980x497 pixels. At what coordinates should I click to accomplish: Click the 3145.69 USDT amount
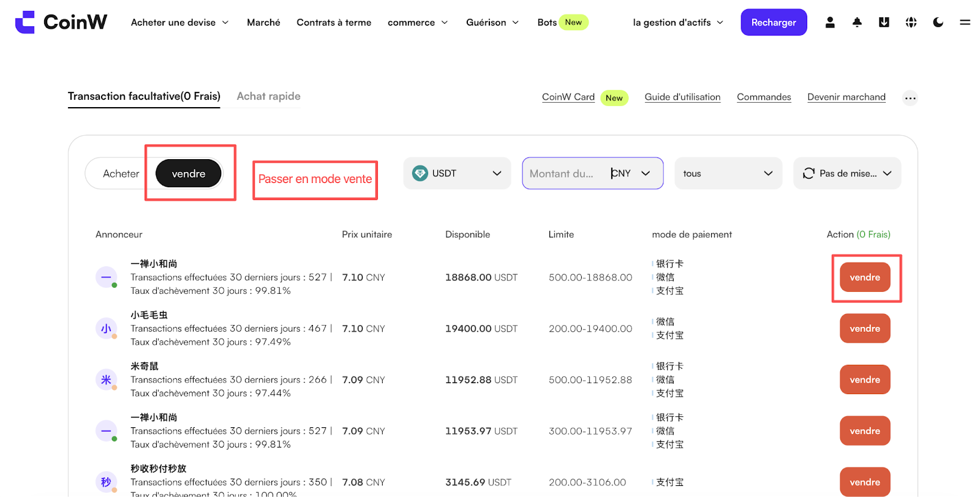tap(478, 482)
